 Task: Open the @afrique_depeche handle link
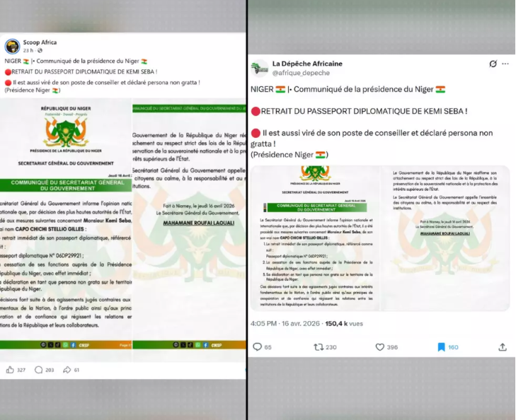pyautogui.click(x=301, y=73)
